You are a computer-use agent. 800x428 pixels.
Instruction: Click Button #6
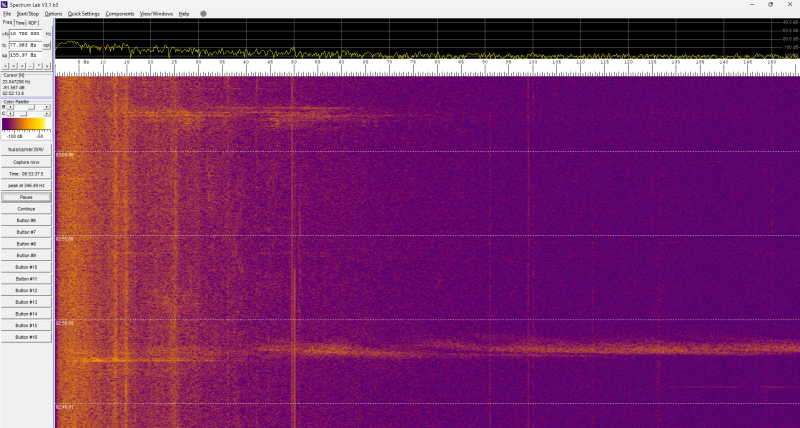[x=26, y=220]
